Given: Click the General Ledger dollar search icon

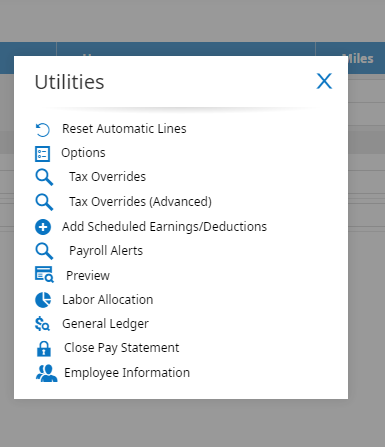Looking at the screenshot, I should (x=42, y=323).
